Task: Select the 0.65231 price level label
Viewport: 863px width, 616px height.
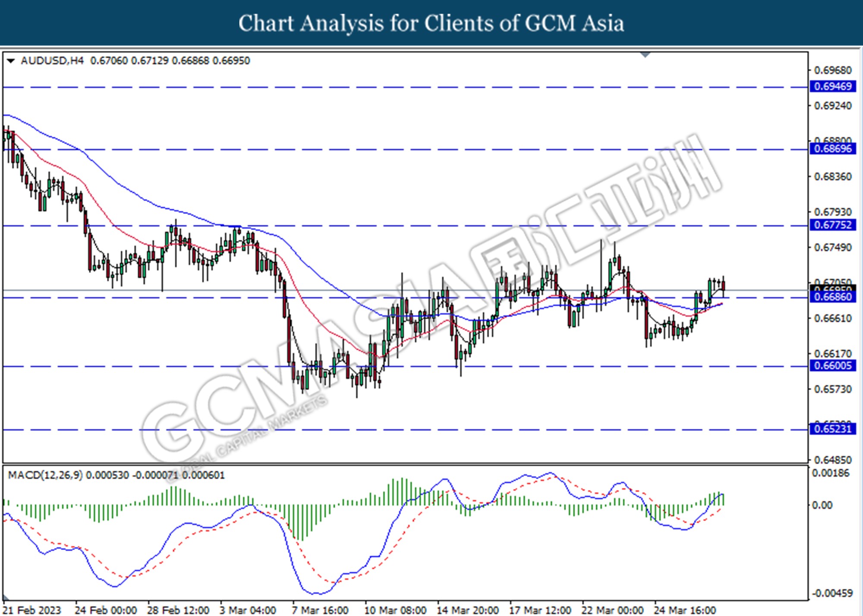Action: [833, 429]
